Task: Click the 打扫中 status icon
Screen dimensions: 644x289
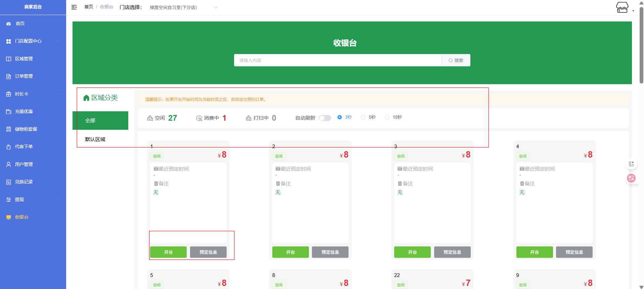Action: (249, 118)
